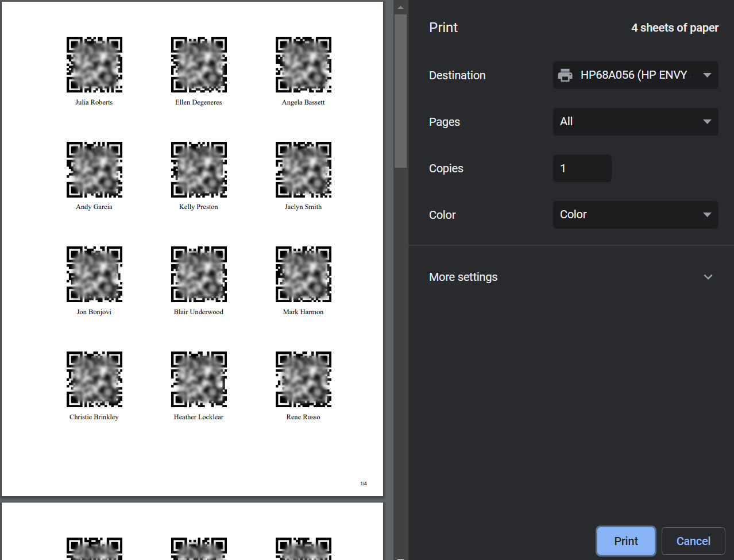The height and width of the screenshot is (560, 734).
Task: Click the name label Ellen Degeneres
Action: pyautogui.click(x=199, y=102)
